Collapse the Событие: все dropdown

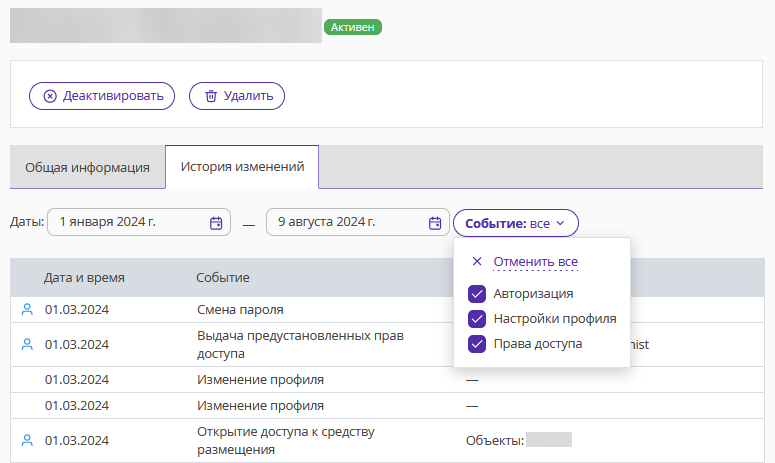click(516, 223)
